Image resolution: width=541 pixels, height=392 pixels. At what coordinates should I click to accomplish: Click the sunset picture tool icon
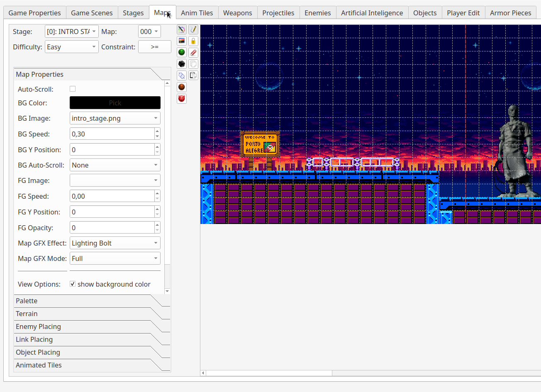(182, 41)
